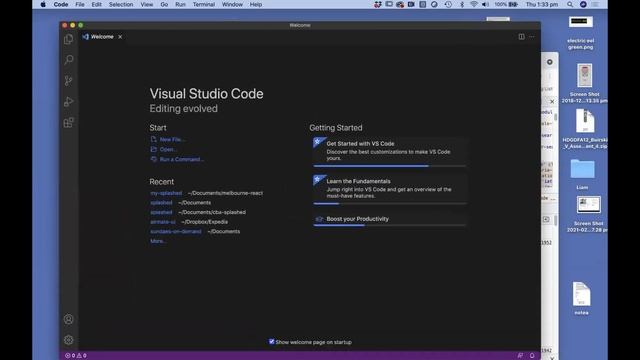The height and width of the screenshot is (360, 640).
Task: Click the volume icon in menu bar
Action: coord(485,4)
